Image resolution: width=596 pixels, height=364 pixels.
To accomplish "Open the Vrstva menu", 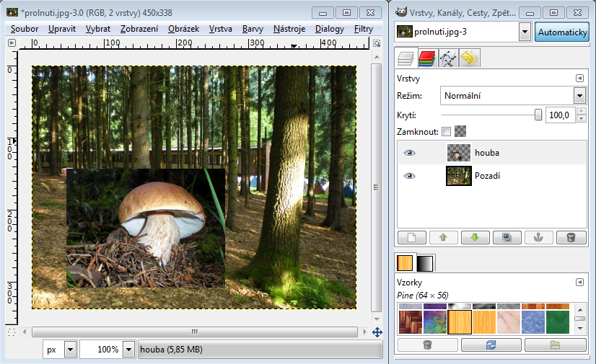I will click(x=221, y=29).
